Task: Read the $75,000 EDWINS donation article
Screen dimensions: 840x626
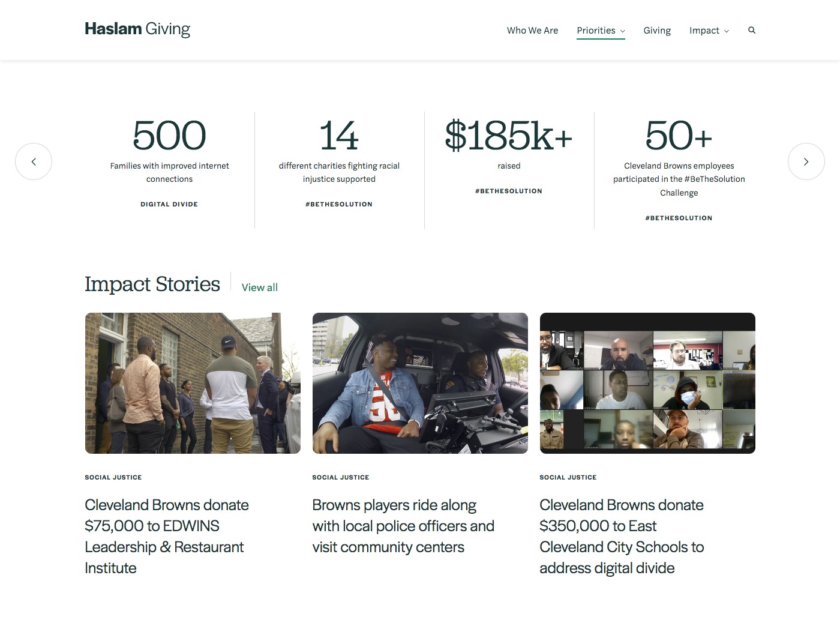Action: [167, 536]
